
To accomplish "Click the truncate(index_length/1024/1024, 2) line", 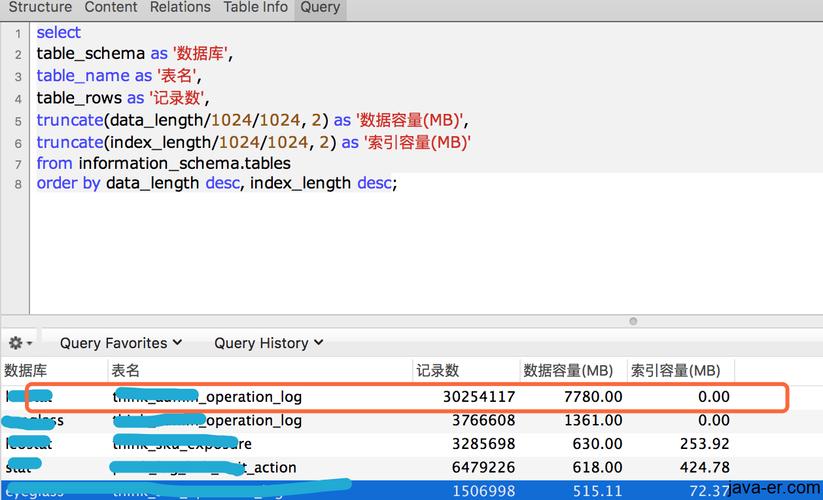I will coord(254,142).
